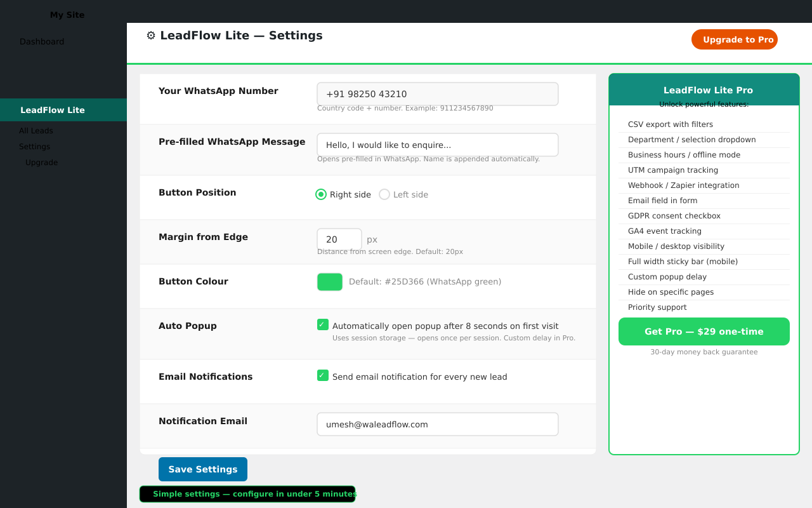812x508 pixels.
Task: Open My Site in the admin bar
Action: 67,15
